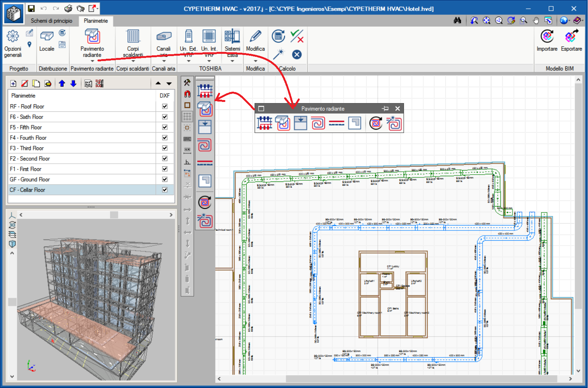Click the Undo arrow in title bar
588x388 pixels.
coord(44,8)
